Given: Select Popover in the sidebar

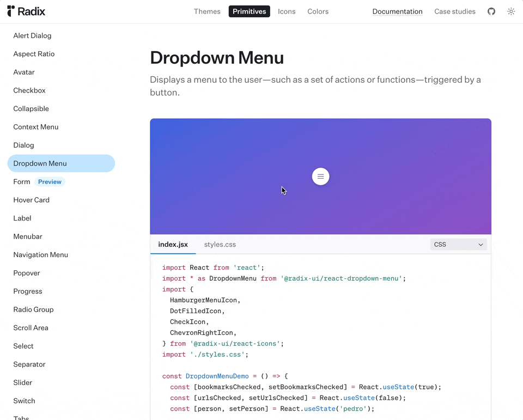Looking at the screenshot, I should tap(27, 273).
